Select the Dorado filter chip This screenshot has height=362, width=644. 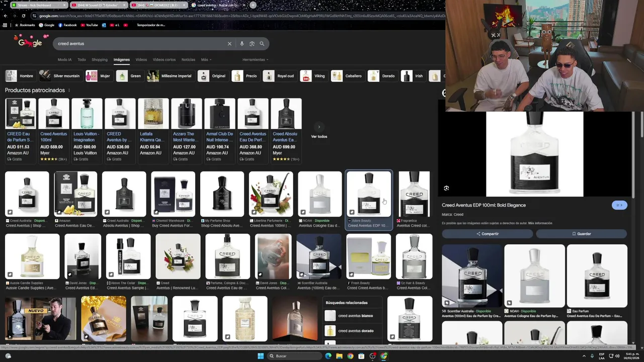pyautogui.click(x=382, y=76)
